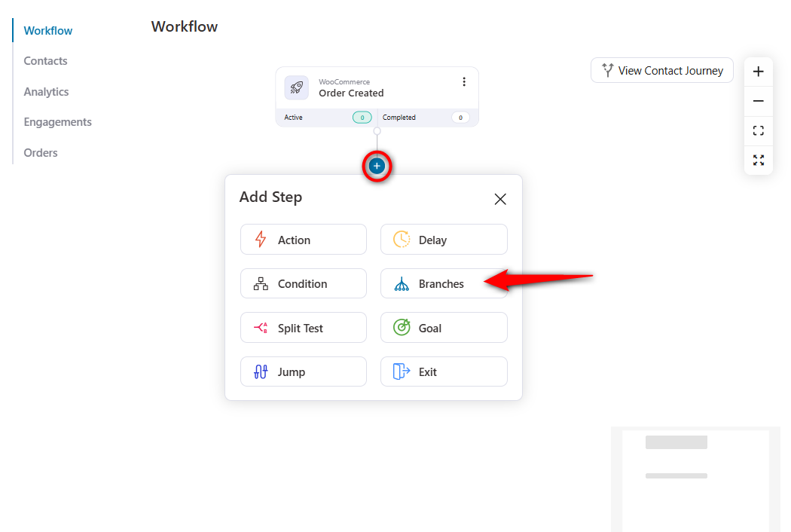This screenshot has height=532, width=791.
Task: Close the Add Step popup
Action: (x=500, y=199)
